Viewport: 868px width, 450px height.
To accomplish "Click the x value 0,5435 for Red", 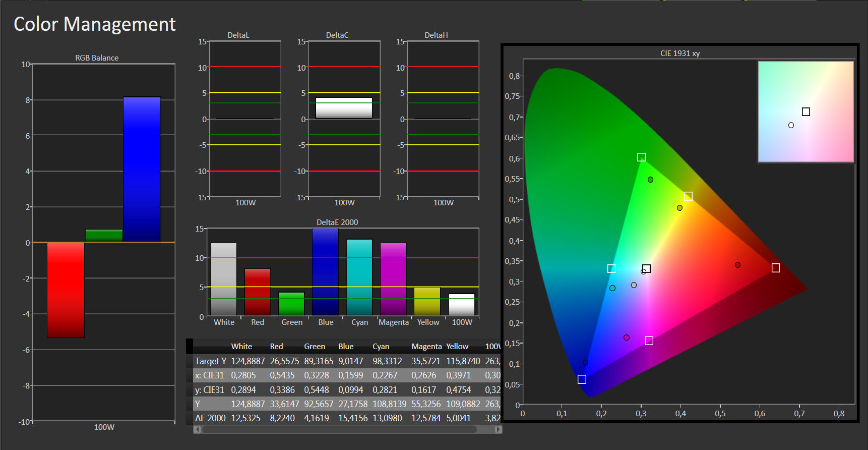I will (282, 375).
